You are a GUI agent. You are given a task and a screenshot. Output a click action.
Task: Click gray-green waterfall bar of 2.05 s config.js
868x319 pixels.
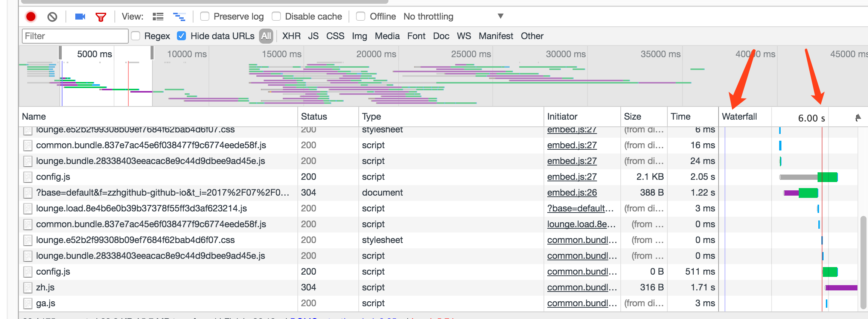point(809,177)
